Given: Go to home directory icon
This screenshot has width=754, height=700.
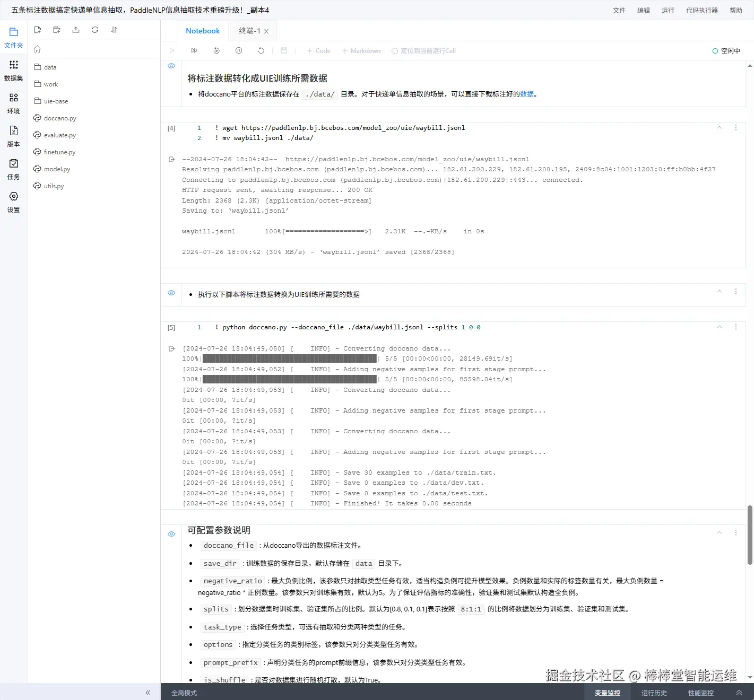Looking at the screenshot, I should point(37,49).
